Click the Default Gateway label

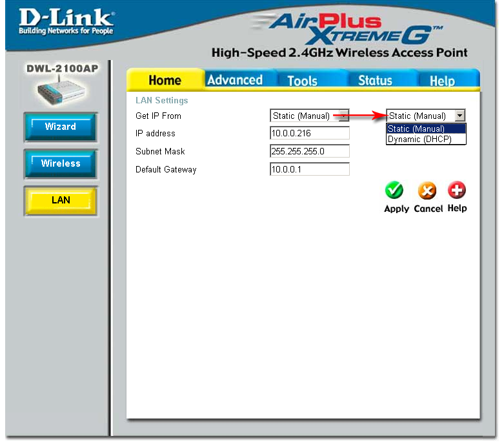click(166, 170)
